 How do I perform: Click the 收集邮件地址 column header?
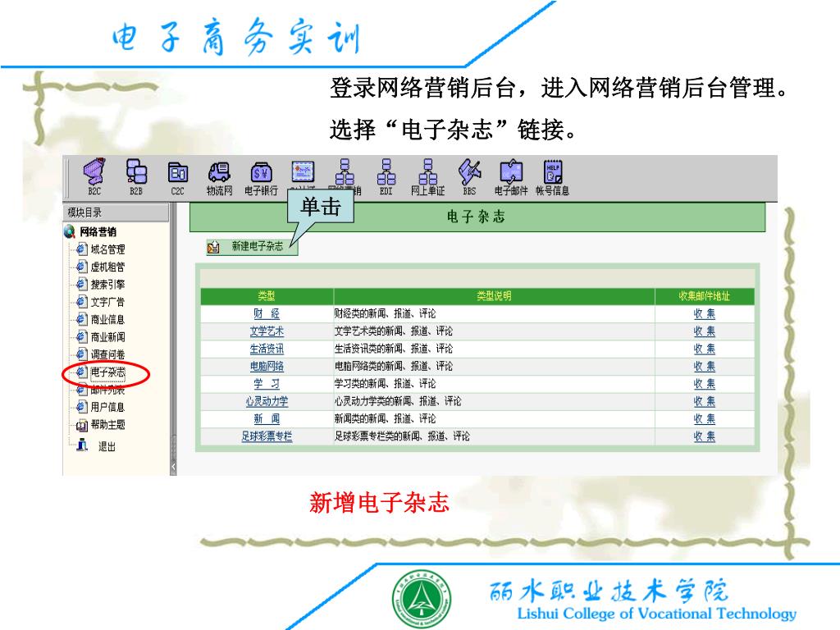704,295
